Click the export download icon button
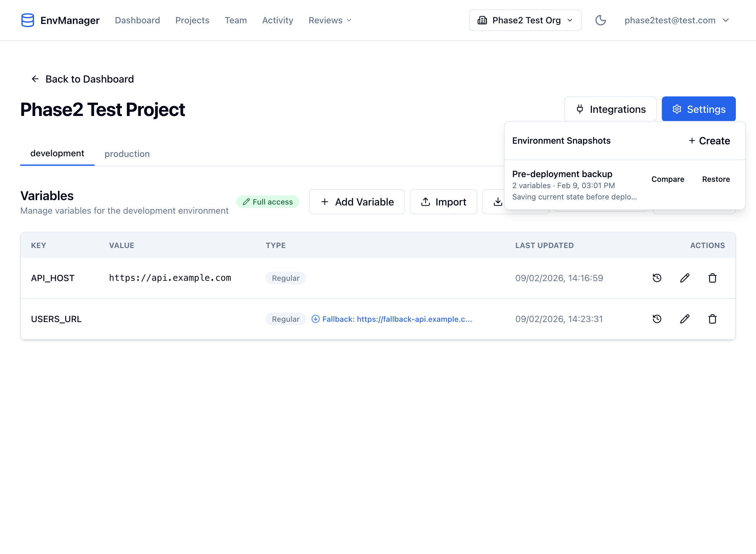 pyautogui.click(x=497, y=202)
